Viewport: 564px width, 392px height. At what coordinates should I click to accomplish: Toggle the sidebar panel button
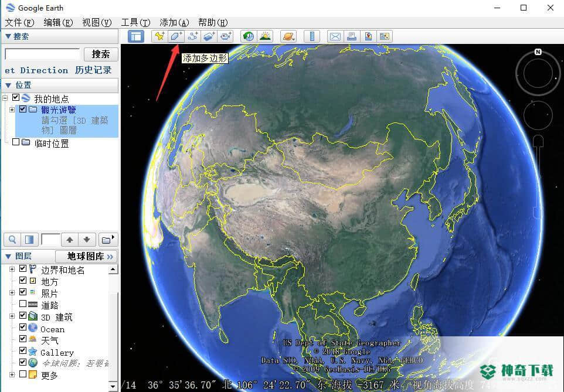click(x=136, y=36)
